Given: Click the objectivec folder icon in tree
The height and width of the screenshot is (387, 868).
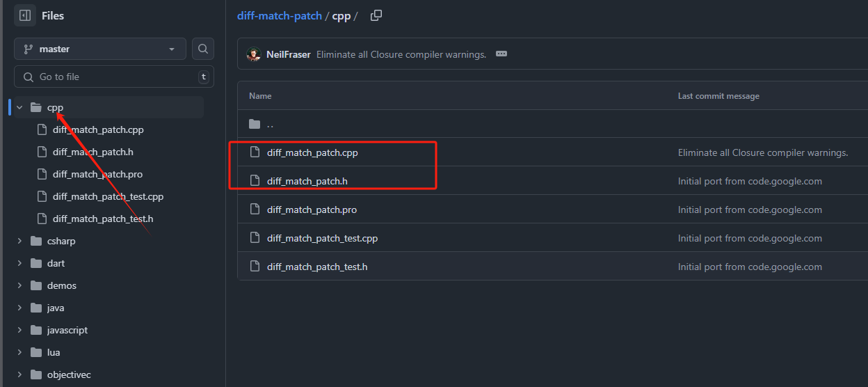Looking at the screenshot, I should 36,374.
